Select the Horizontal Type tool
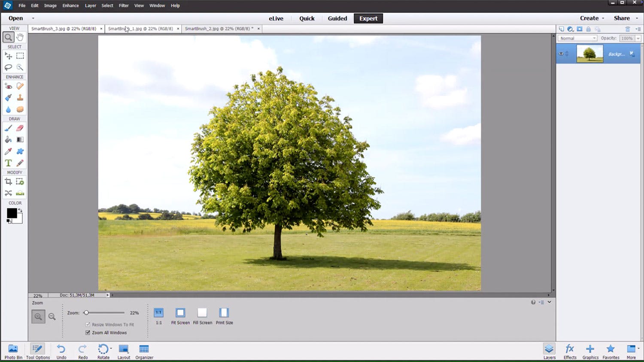644x362 pixels. (8, 163)
